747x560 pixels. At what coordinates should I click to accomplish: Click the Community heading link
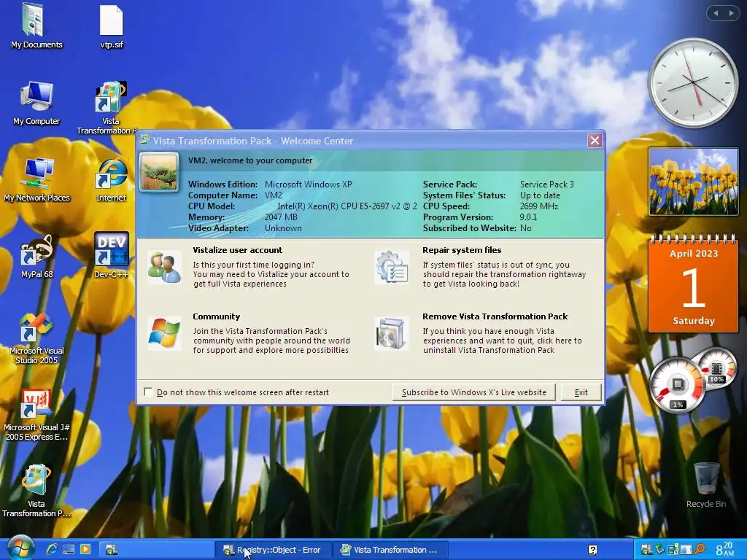pyautogui.click(x=216, y=316)
